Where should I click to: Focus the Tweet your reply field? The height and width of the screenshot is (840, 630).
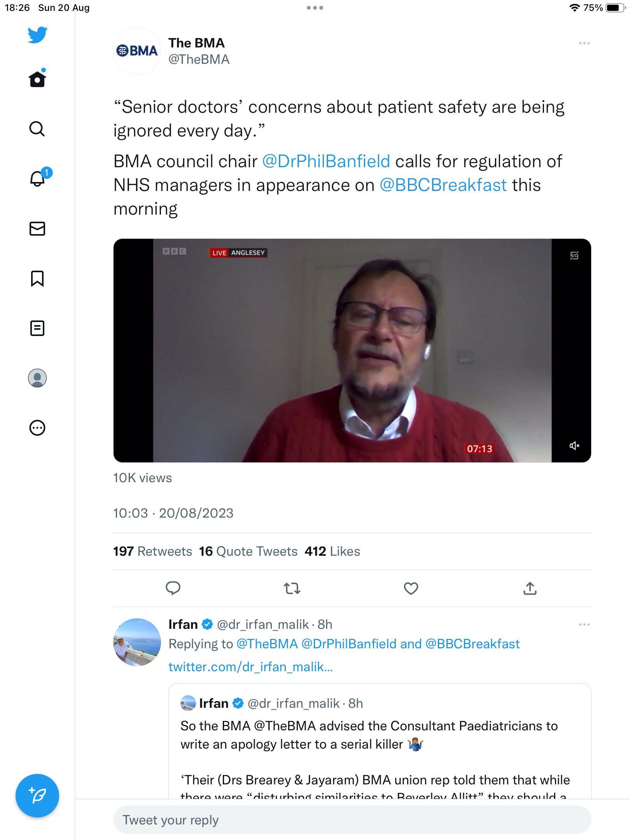click(x=352, y=820)
